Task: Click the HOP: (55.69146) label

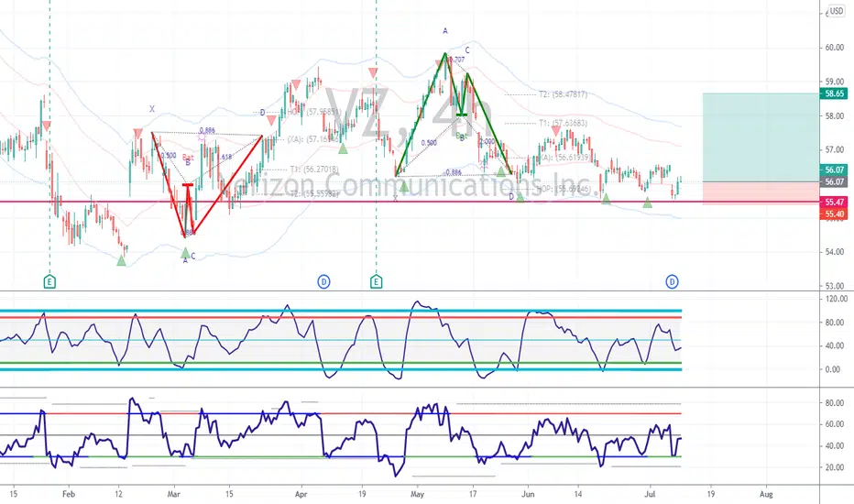Action: click(x=564, y=189)
